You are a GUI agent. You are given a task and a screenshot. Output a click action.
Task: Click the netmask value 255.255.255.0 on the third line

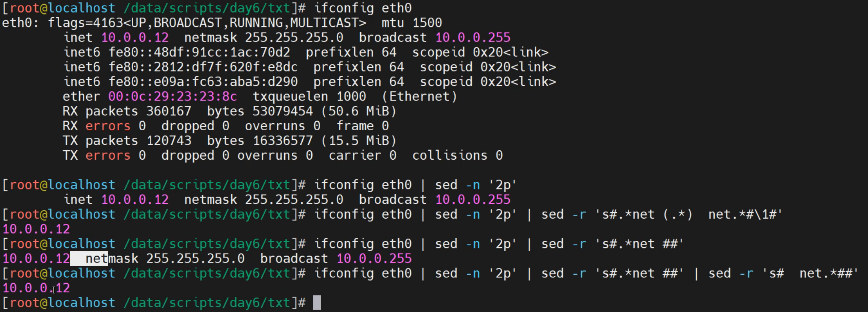pyautogui.click(x=294, y=38)
